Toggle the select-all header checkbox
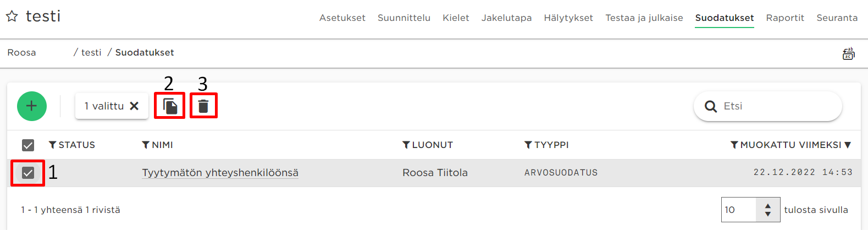The width and height of the screenshot is (868, 230). (x=28, y=145)
